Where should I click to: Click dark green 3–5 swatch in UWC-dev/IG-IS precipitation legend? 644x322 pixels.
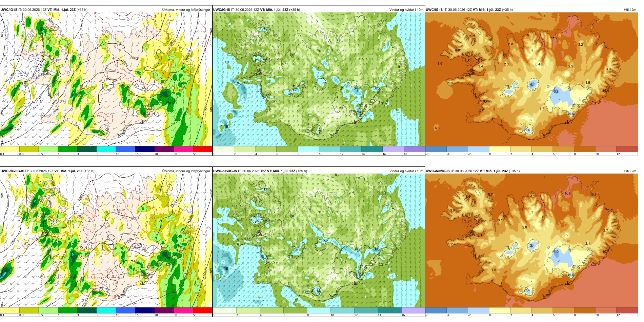tap(87, 310)
